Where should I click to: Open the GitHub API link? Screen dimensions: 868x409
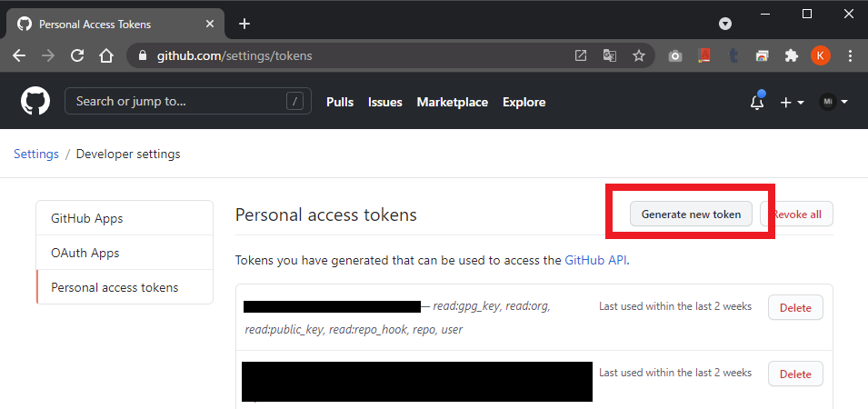[x=595, y=260]
